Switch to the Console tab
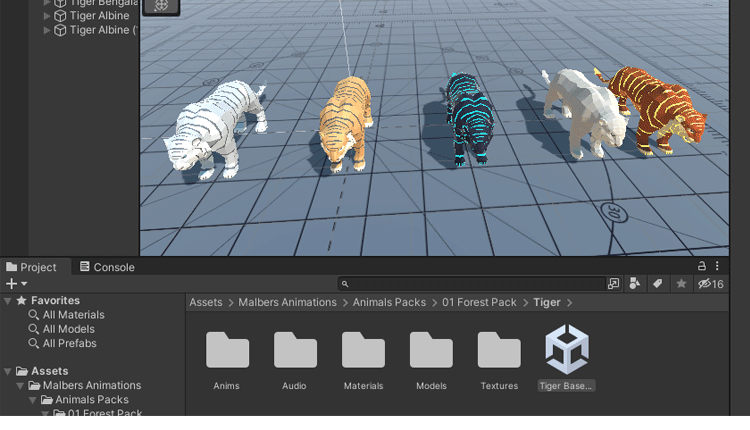 107,267
